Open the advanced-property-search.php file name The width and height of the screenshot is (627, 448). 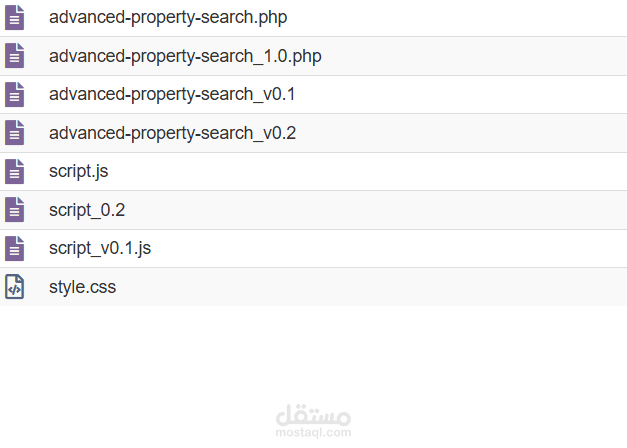coord(168,18)
